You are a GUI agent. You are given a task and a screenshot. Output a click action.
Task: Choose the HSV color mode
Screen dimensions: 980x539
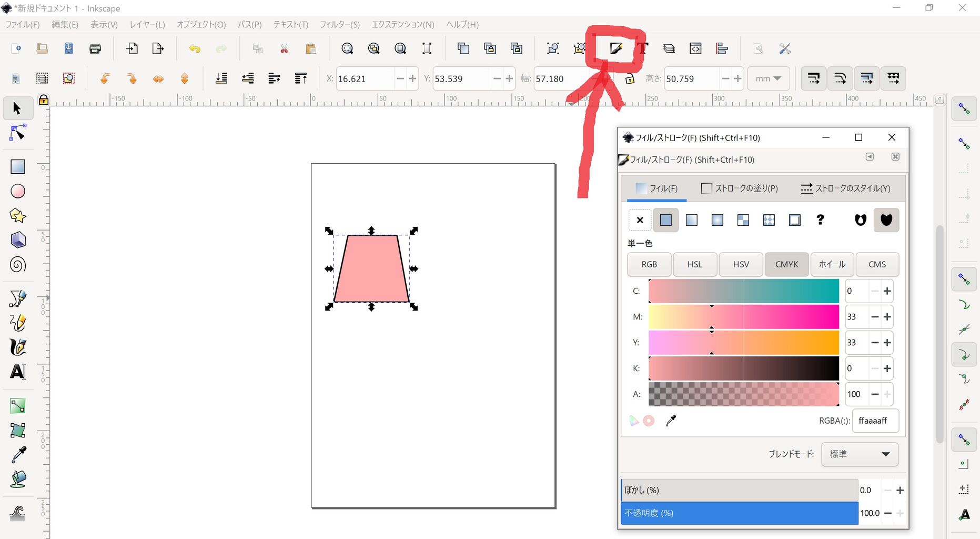click(x=741, y=265)
